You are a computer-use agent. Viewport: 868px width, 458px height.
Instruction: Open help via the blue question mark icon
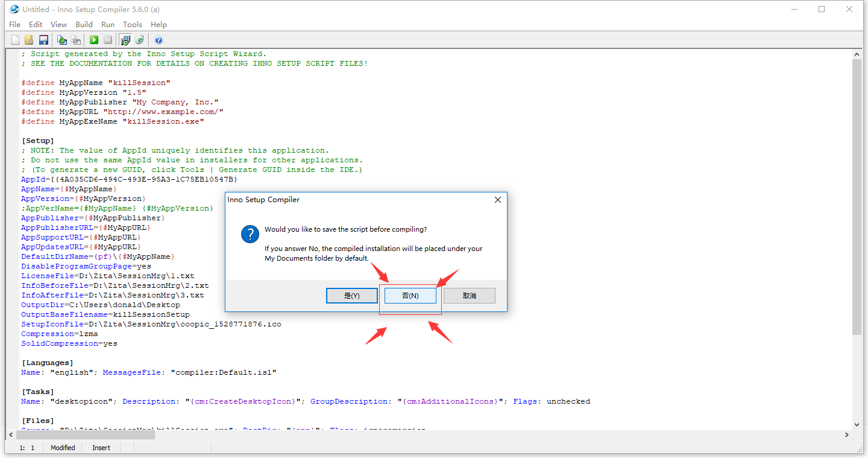pyautogui.click(x=159, y=40)
